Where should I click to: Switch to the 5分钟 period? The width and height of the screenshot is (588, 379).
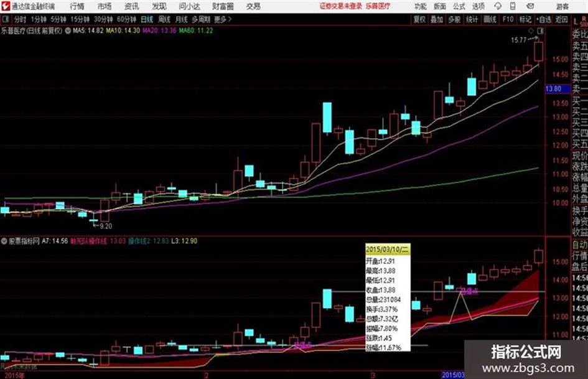(x=58, y=19)
